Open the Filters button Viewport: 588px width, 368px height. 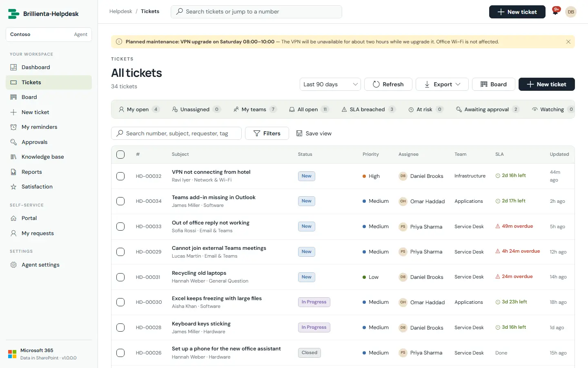point(267,133)
